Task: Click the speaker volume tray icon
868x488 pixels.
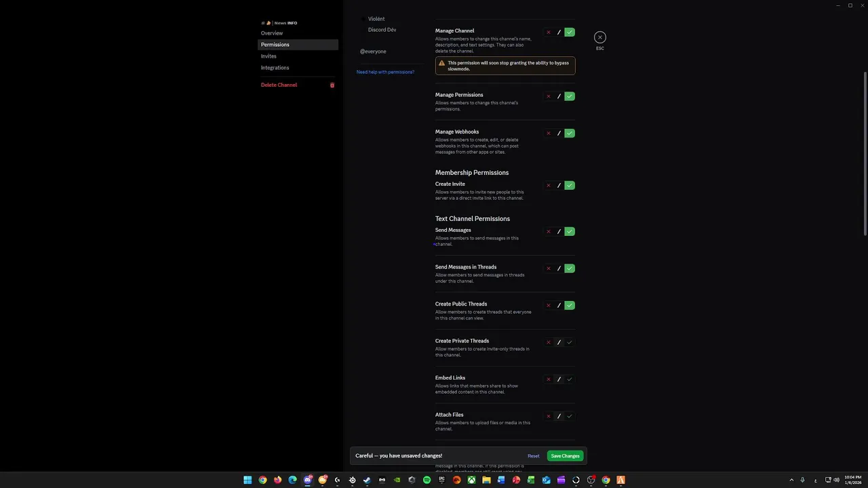Action: click(836, 480)
